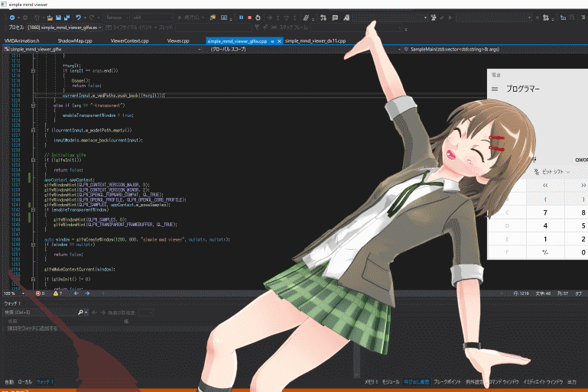
Task: Select the ローカル (Locals) panel tab
Action: [x=25, y=382]
